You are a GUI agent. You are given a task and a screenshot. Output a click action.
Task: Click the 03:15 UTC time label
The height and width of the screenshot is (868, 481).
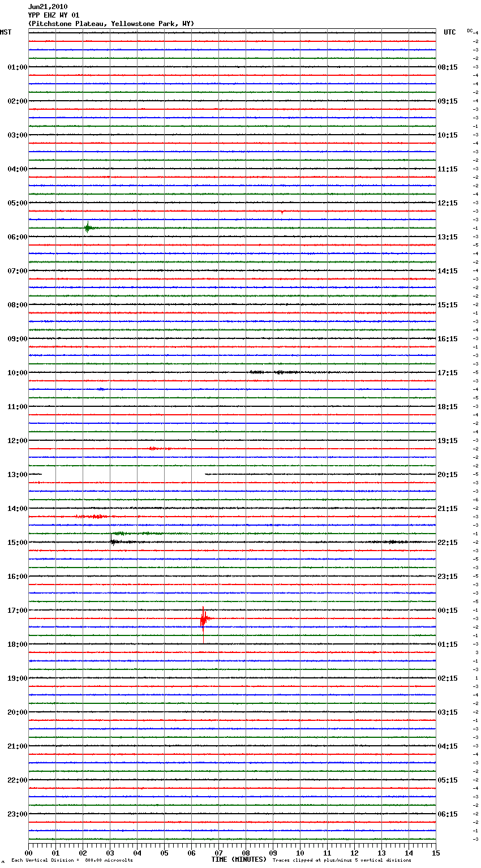pos(448,712)
